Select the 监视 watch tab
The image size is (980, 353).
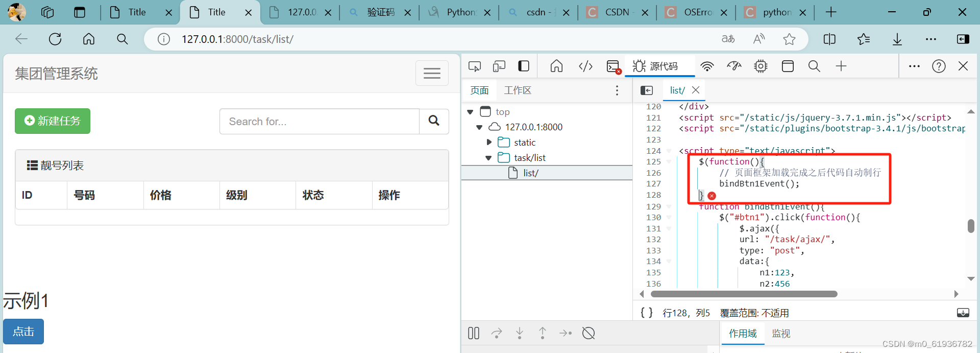pos(781,334)
